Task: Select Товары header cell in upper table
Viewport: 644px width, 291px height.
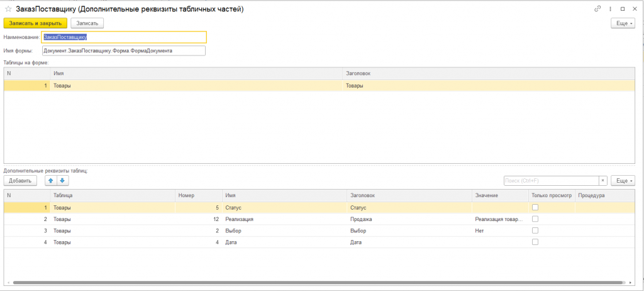Action: 489,86
